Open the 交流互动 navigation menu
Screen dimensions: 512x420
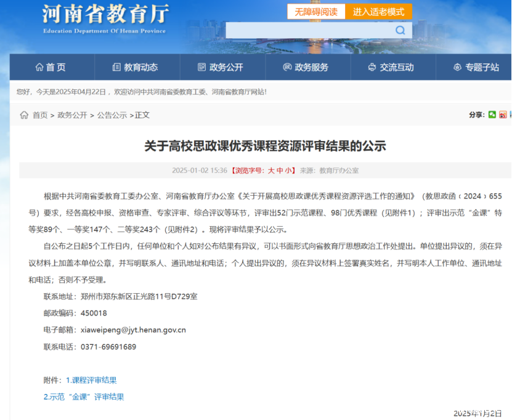[x=390, y=67]
